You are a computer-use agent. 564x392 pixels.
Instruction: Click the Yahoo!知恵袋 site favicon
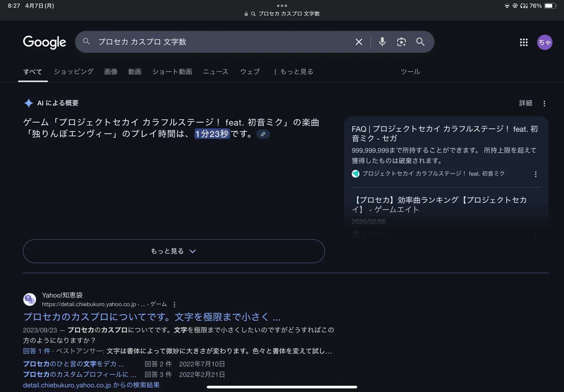(x=30, y=299)
